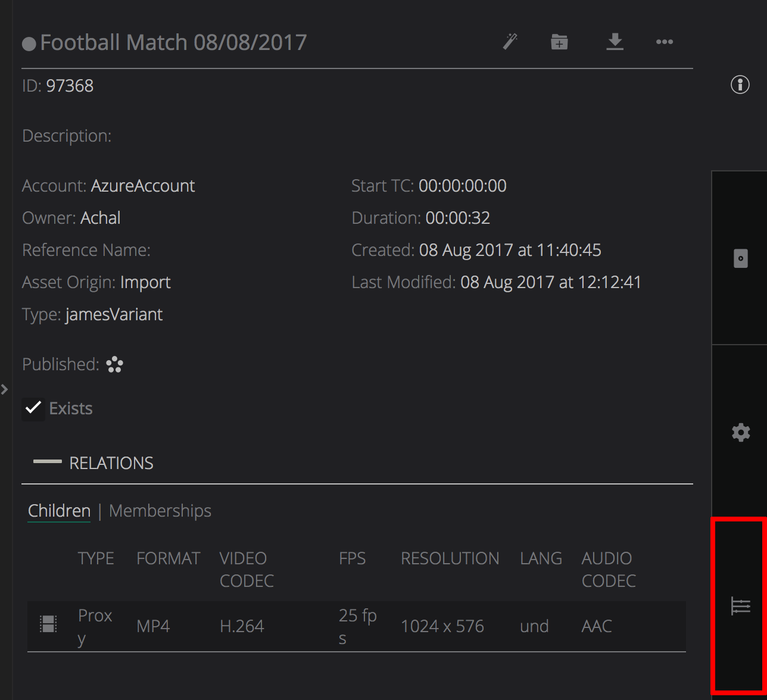Click the AzureAccount account link
The width and height of the screenshot is (767, 700).
pos(143,186)
